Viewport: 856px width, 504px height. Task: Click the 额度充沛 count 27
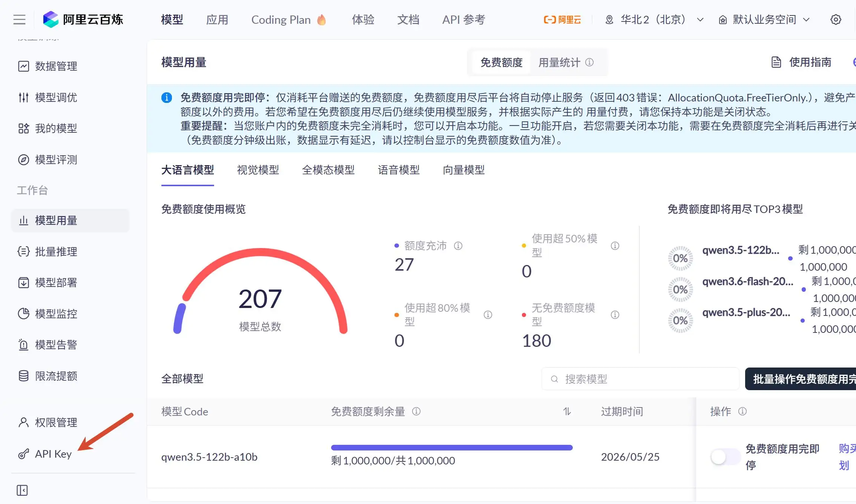(404, 265)
